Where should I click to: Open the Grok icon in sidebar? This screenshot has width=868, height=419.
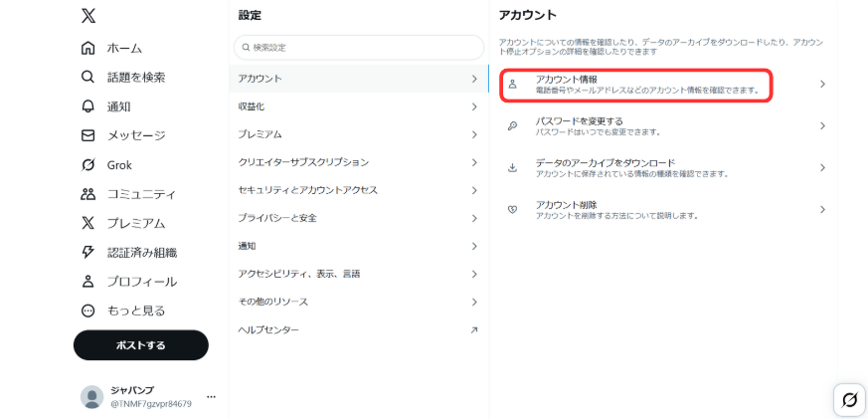coord(88,164)
